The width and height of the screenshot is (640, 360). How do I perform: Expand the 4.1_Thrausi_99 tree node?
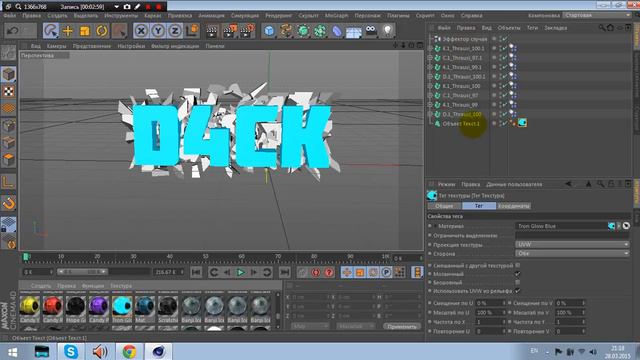tap(430, 104)
